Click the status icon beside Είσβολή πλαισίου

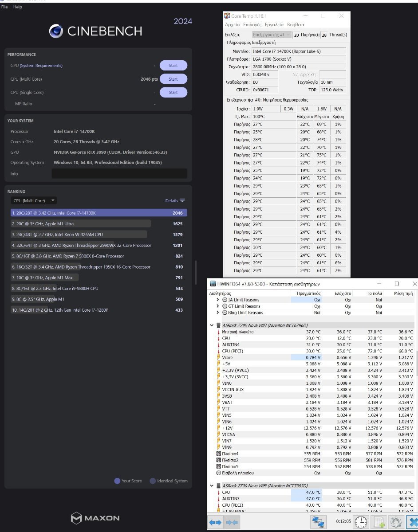pos(218,473)
